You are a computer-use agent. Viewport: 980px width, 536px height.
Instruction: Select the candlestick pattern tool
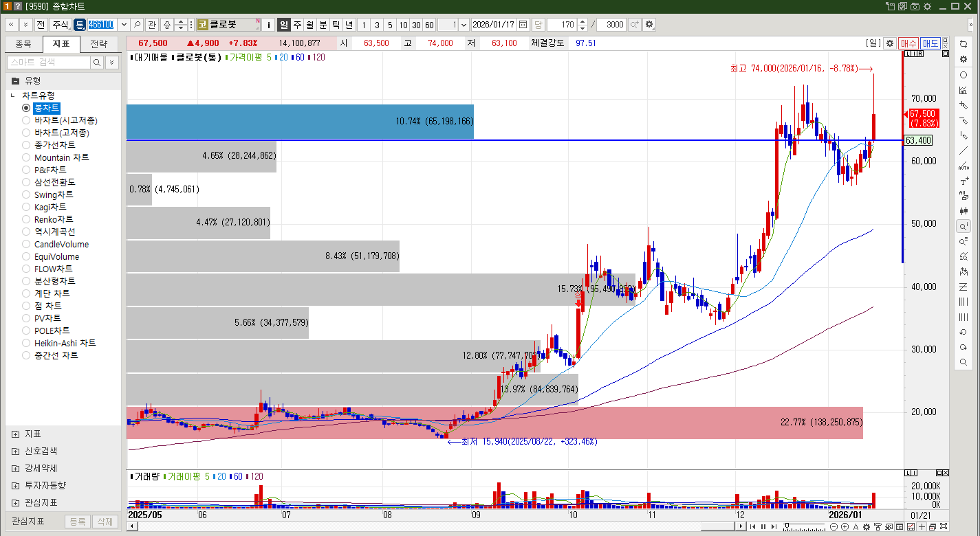963,211
